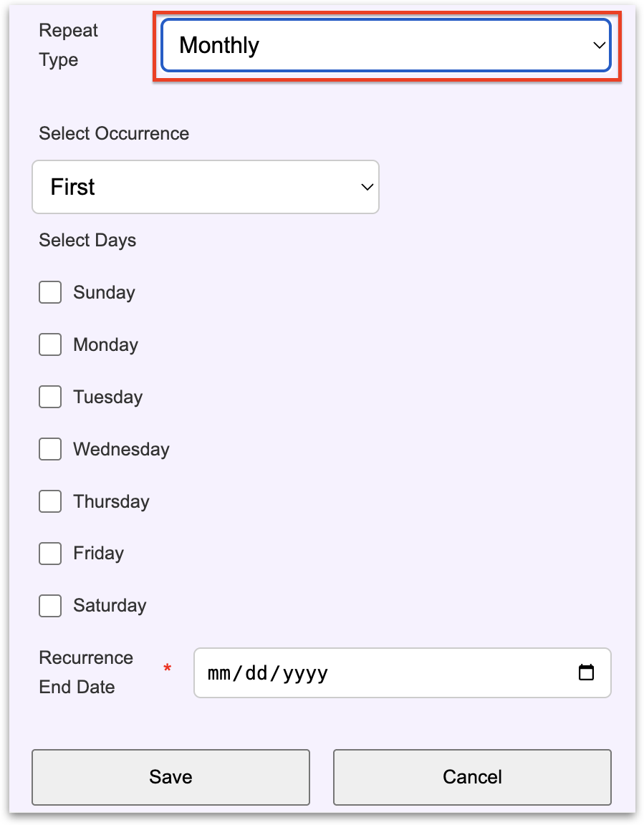644x825 pixels.
Task: Tick the Tuesday checkbox
Action: 50,397
